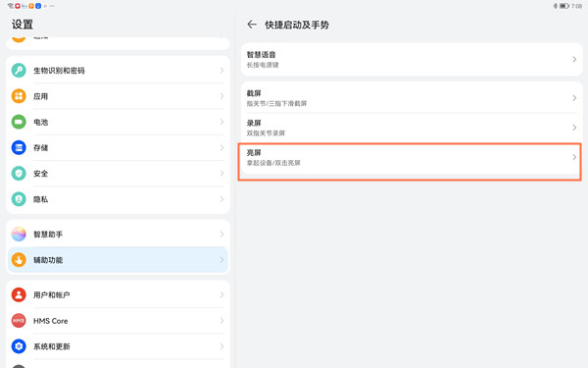588x368 pixels.
Task: Open the 截屏 screenshot settings
Action: 412,98
